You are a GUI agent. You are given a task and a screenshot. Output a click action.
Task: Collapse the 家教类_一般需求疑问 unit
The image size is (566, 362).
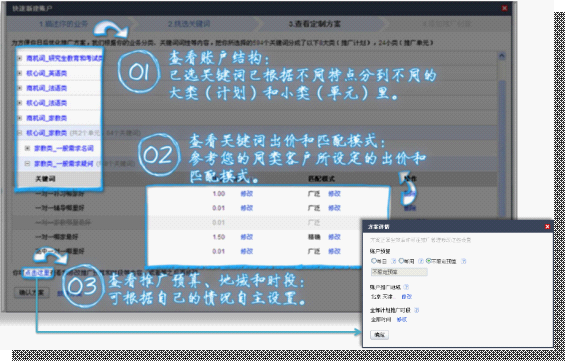27,163
